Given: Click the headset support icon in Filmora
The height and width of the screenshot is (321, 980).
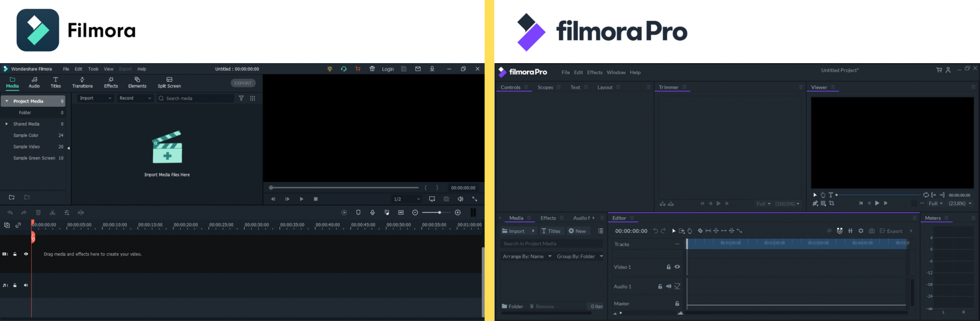Looking at the screenshot, I should tap(344, 69).
